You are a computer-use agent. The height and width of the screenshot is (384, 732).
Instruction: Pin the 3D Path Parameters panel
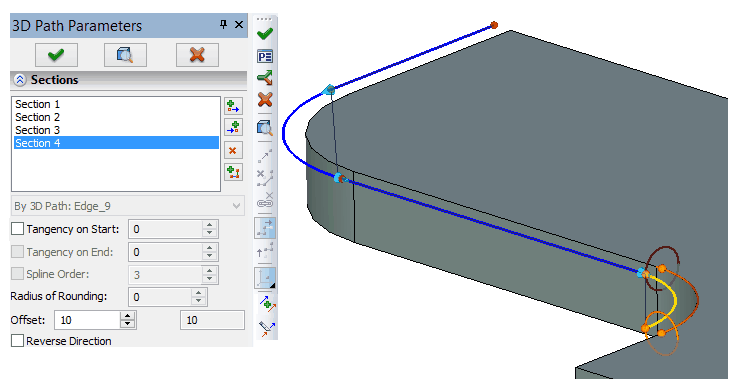[x=224, y=24]
